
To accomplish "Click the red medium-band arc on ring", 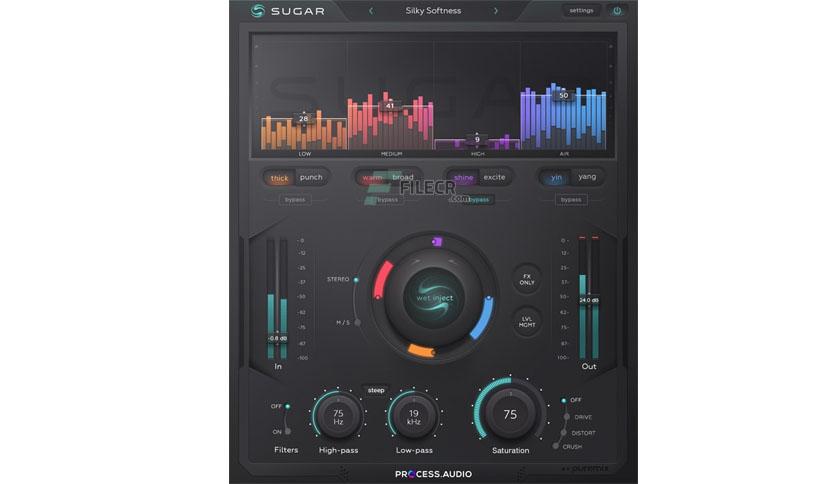I will coord(382,280).
